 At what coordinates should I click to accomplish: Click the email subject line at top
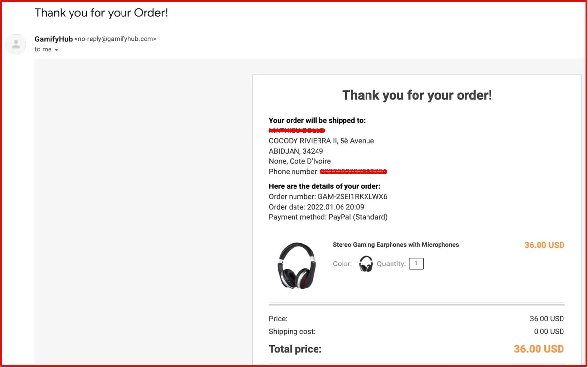coord(101,13)
